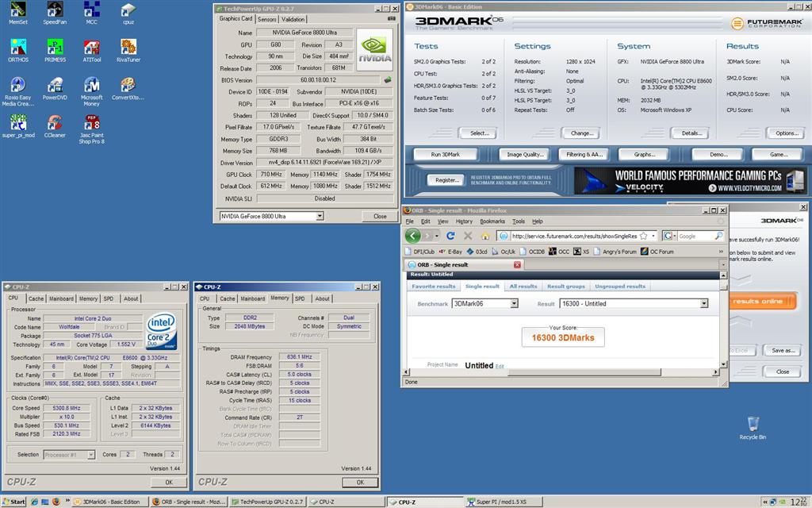Go to the Firefox home page icon
This screenshot has width=812, height=508.
(485, 236)
